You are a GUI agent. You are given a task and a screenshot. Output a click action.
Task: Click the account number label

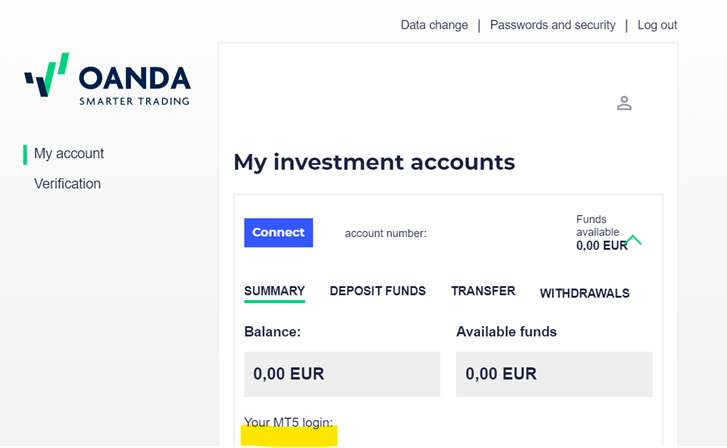pyautogui.click(x=386, y=233)
